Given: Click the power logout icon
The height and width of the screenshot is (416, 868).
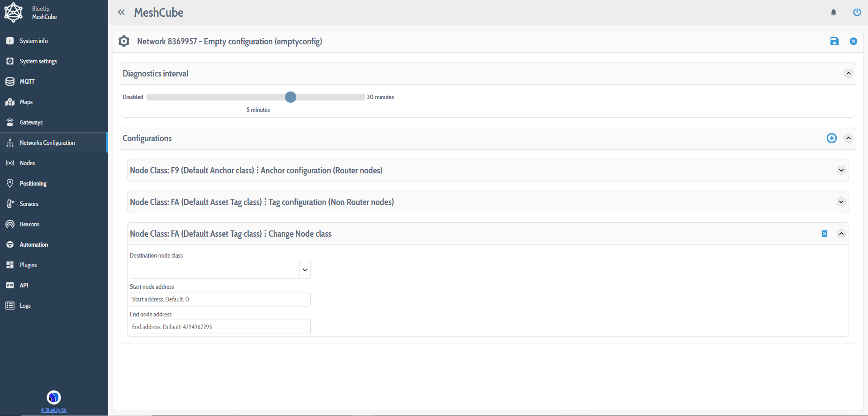Looking at the screenshot, I should [857, 12].
